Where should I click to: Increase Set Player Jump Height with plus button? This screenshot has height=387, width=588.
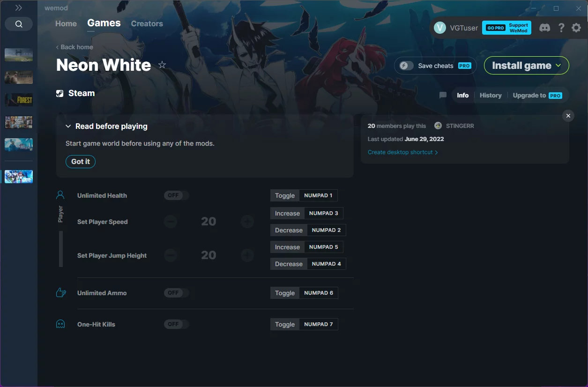pyautogui.click(x=247, y=255)
